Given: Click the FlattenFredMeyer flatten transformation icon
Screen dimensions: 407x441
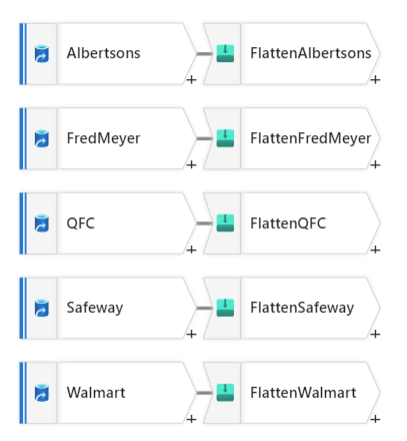Looking at the screenshot, I should [x=225, y=139].
